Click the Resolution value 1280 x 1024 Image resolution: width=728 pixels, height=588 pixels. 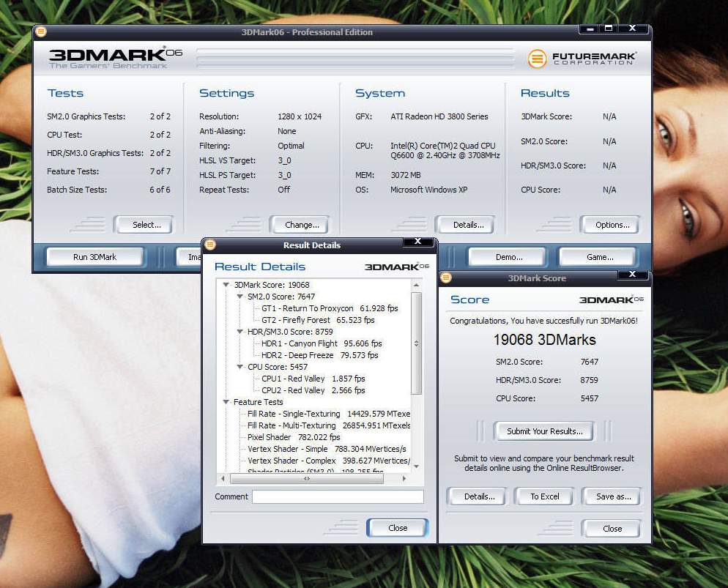(x=300, y=116)
